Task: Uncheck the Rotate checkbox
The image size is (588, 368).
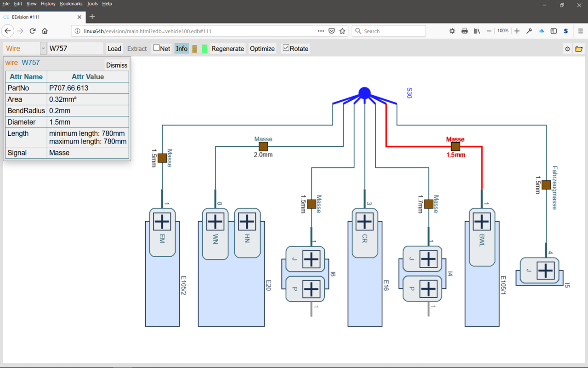Action: tap(286, 48)
